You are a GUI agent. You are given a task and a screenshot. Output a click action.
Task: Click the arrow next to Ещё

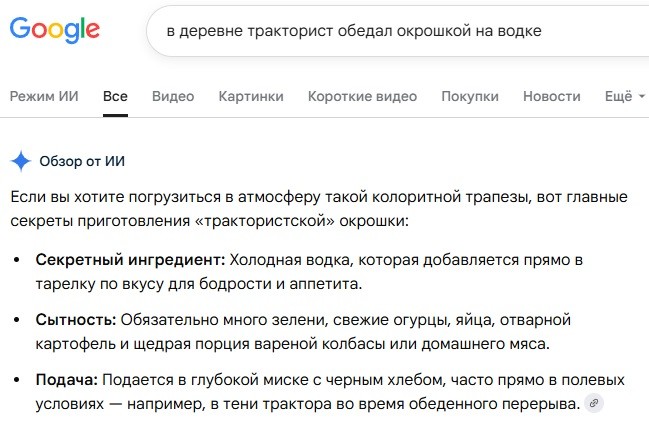(642, 96)
